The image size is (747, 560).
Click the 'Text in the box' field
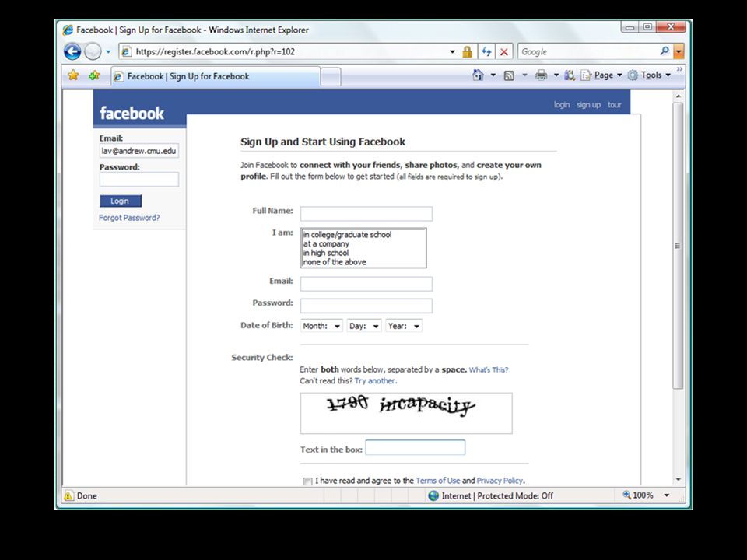pyautogui.click(x=416, y=448)
